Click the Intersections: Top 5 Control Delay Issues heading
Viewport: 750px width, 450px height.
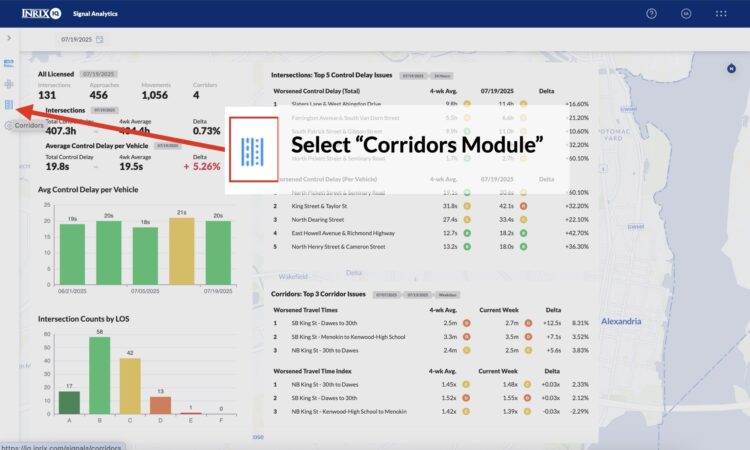(x=331, y=75)
